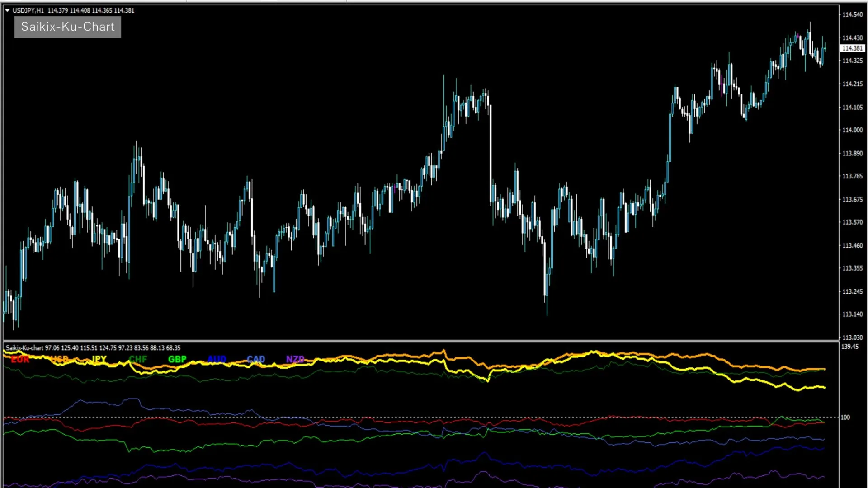Click the 114.000 price scale label
This screenshot has width=868, height=488.
853,130
